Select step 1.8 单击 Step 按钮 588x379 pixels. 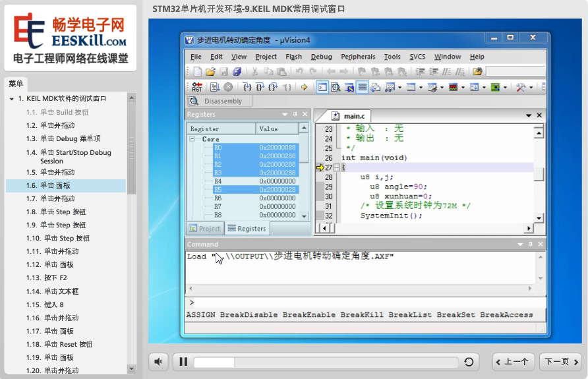56,212
